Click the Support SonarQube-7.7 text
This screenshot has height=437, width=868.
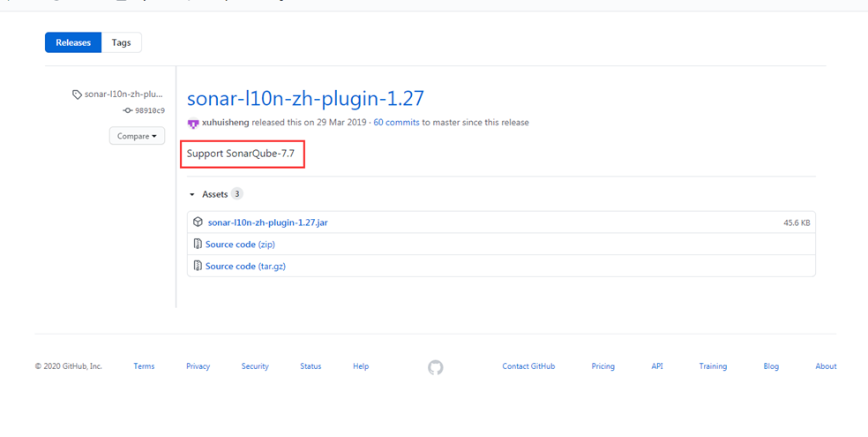click(x=241, y=154)
